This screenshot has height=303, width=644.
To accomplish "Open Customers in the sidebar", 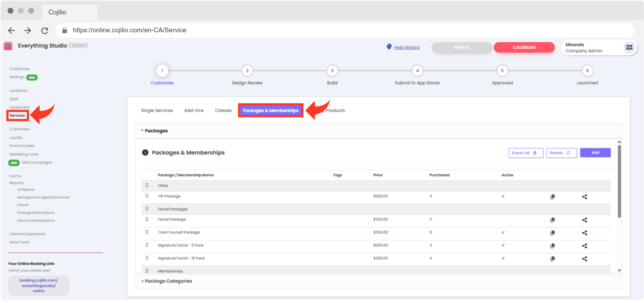I will pos(20,129).
